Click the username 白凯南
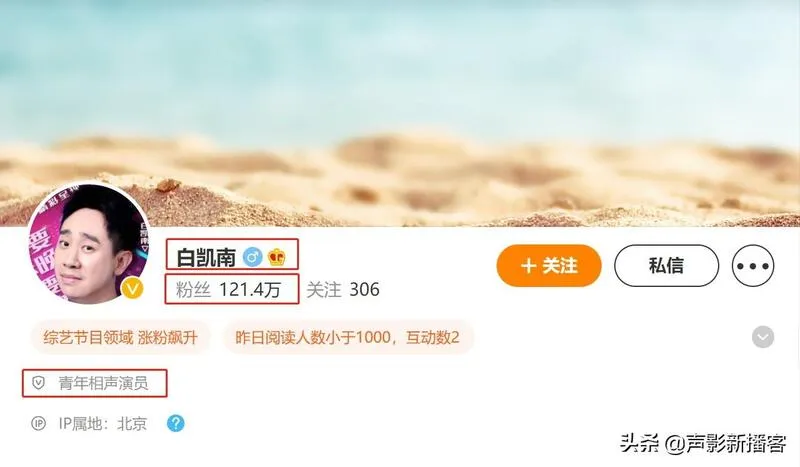Screen dimensions: 800x467 tap(206, 257)
